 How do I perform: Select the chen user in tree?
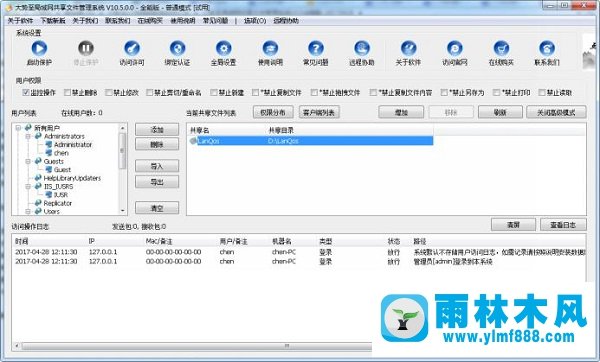point(61,153)
